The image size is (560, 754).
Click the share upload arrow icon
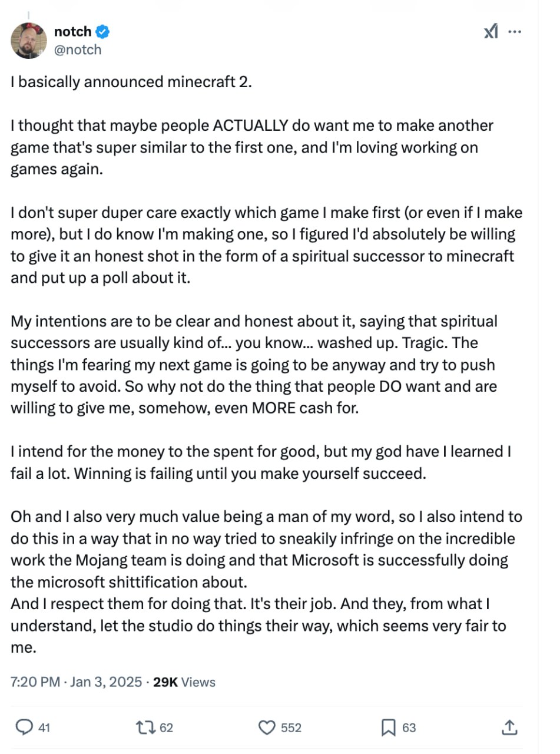pyautogui.click(x=510, y=727)
